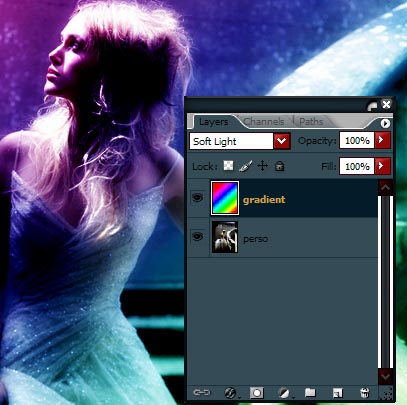Lock position move icon
Image resolution: width=407 pixels, height=405 pixels.
coord(263,166)
